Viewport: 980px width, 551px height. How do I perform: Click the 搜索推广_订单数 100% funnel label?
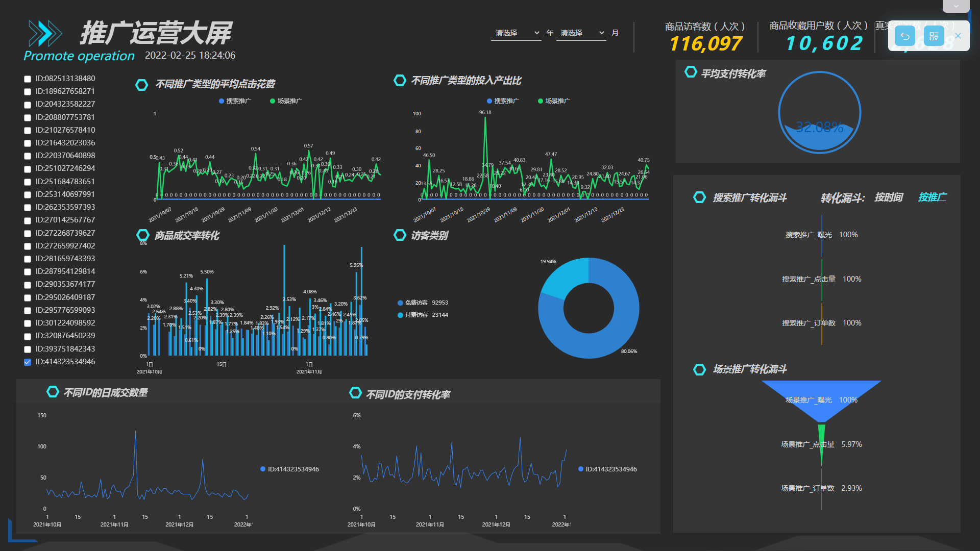pyautogui.click(x=822, y=323)
